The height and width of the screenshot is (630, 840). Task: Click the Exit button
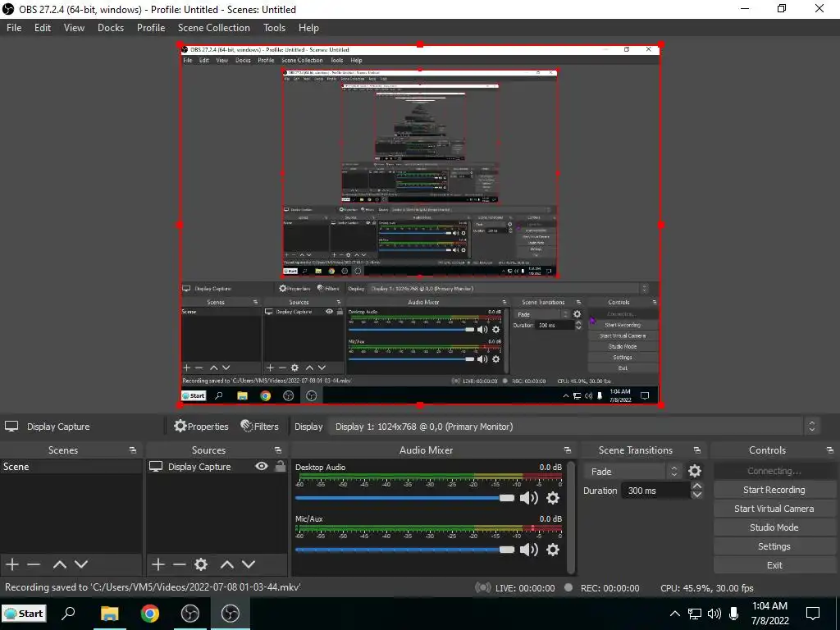click(774, 564)
